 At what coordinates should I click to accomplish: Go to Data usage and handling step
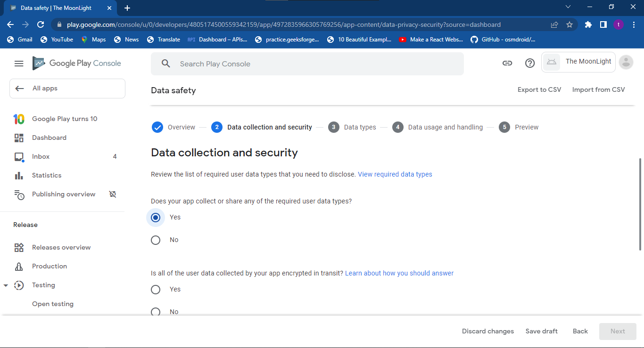pyautogui.click(x=438, y=127)
